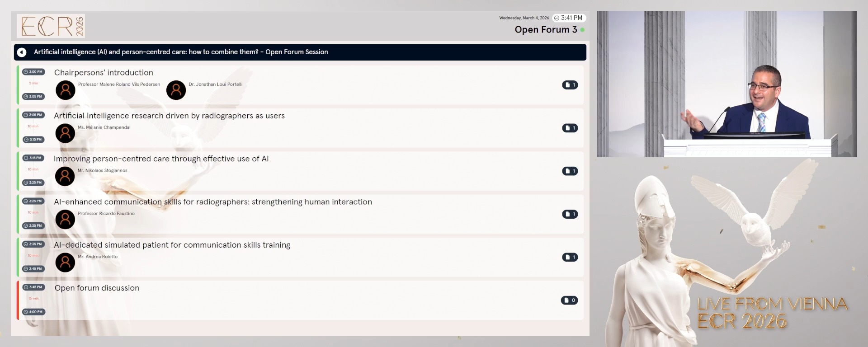Viewport: 868px width, 347px height.
Task: Open document badge for Improving person-centred care talk
Action: click(570, 171)
